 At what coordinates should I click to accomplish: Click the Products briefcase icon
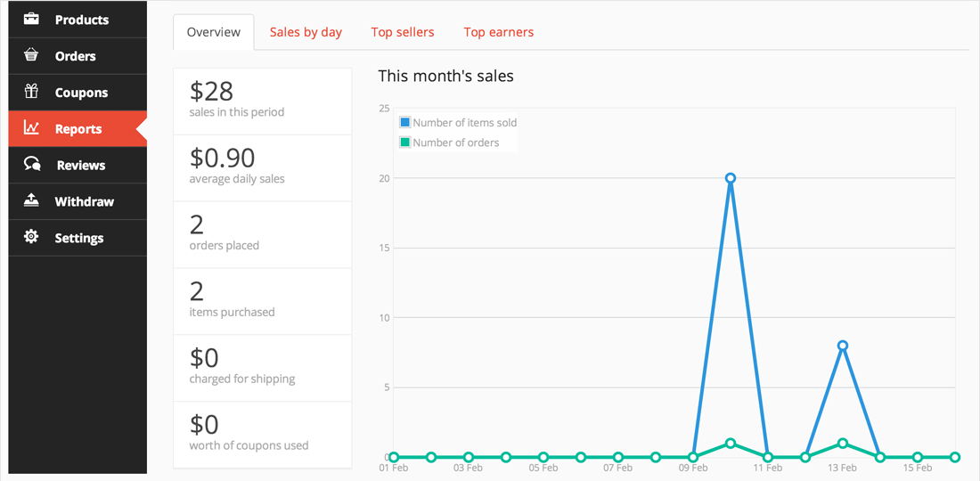31,19
